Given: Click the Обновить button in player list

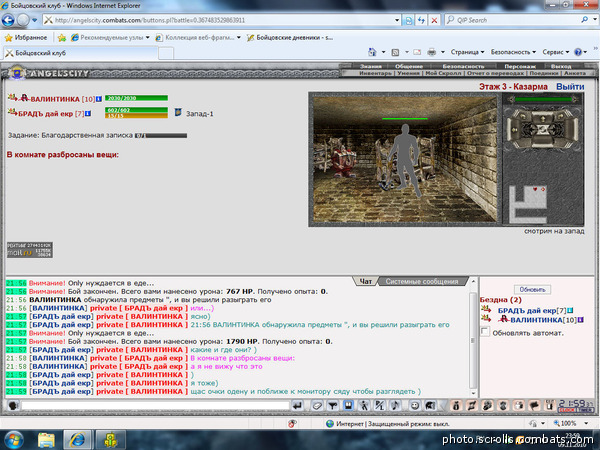Looking at the screenshot, I should click(x=532, y=289).
